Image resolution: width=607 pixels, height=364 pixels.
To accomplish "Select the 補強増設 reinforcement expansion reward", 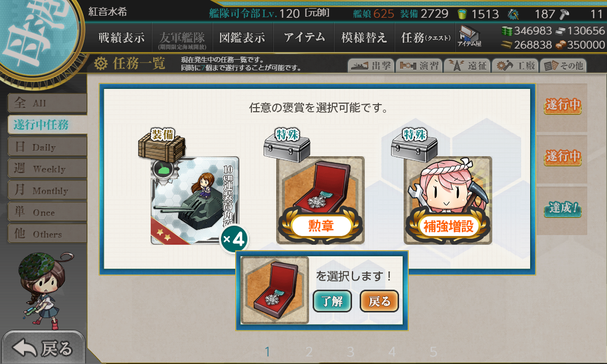I will [448, 200].
